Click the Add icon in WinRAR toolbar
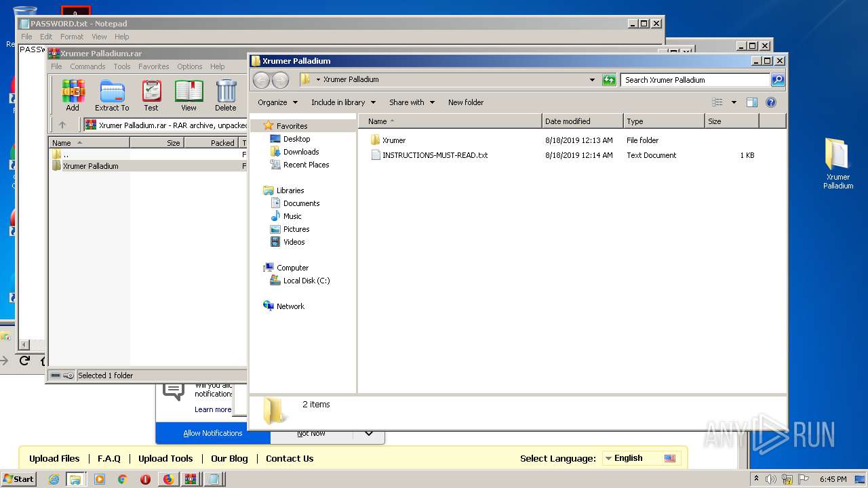 pos(73,96)
